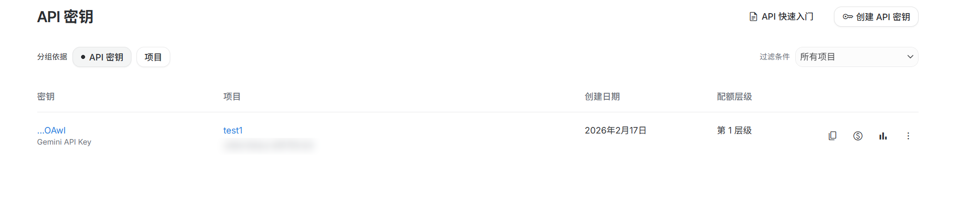Open the 所有项目 filter dropdown
Image resolution: width=980 pixels, height=200 pixels.
pyautogui.click(x=856, y=57)
